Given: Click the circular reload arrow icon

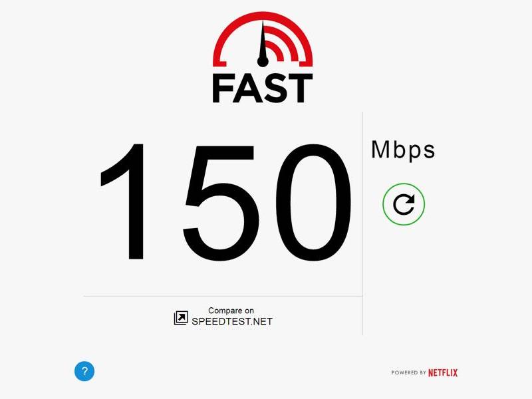Looking at the screenshot, I should coord(404,204).
